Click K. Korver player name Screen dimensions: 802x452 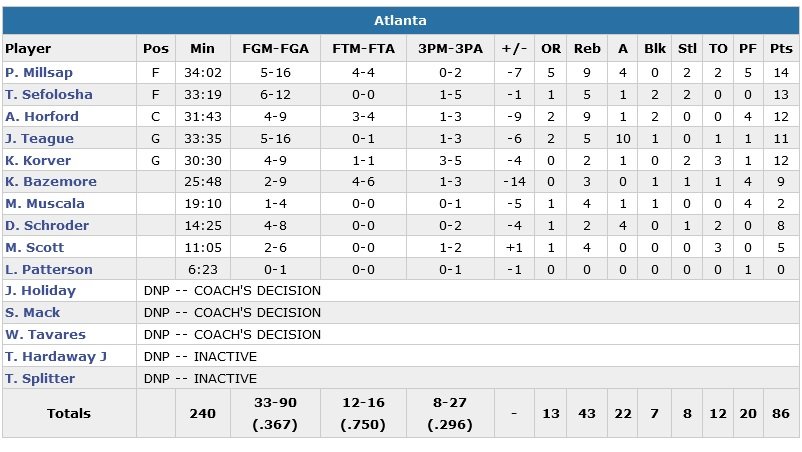(x=39, y=161)
